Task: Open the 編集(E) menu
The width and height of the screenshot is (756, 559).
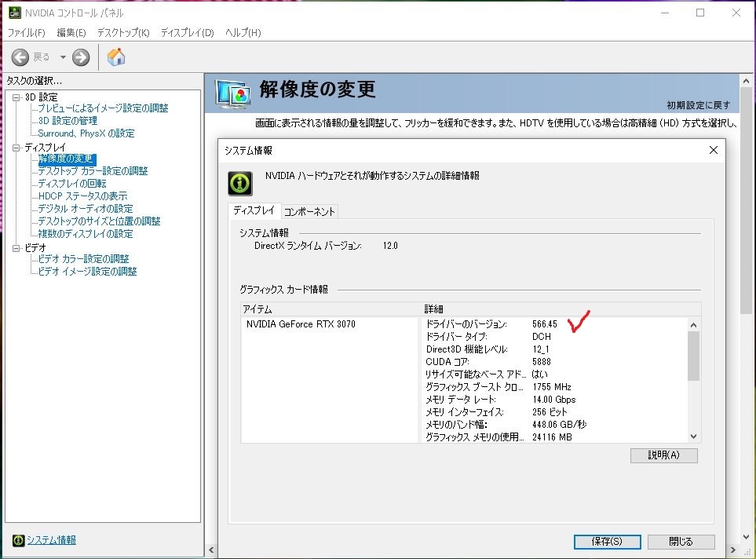Action: pos(71,33)
